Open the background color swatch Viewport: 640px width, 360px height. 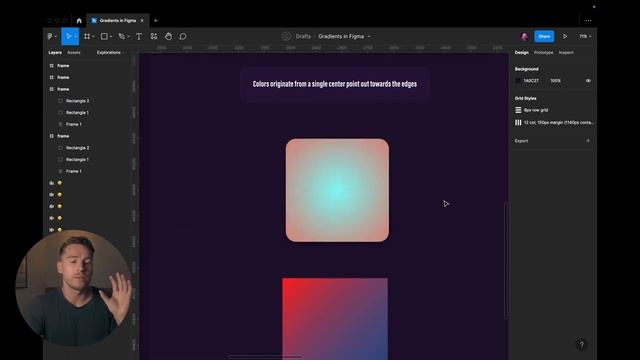click(518, 81)
